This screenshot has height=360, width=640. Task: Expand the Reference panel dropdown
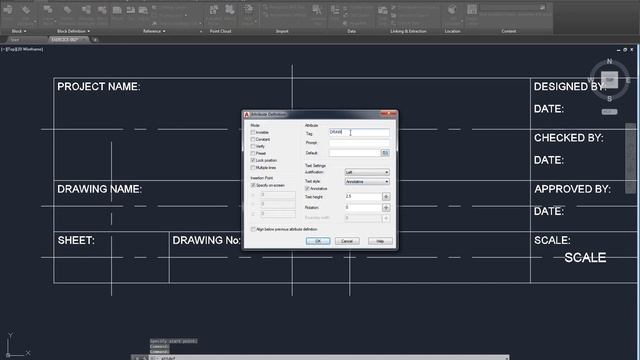154,31
